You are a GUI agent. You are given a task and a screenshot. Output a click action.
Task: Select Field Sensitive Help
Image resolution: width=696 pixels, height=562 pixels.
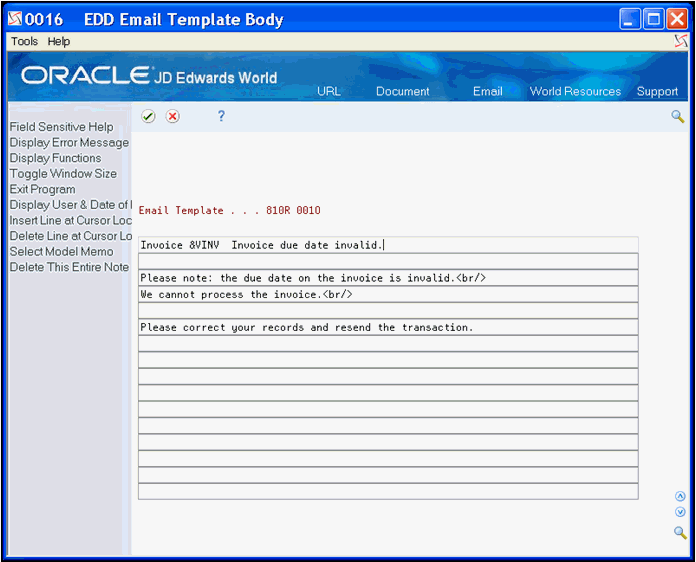(x=62, y=127)
